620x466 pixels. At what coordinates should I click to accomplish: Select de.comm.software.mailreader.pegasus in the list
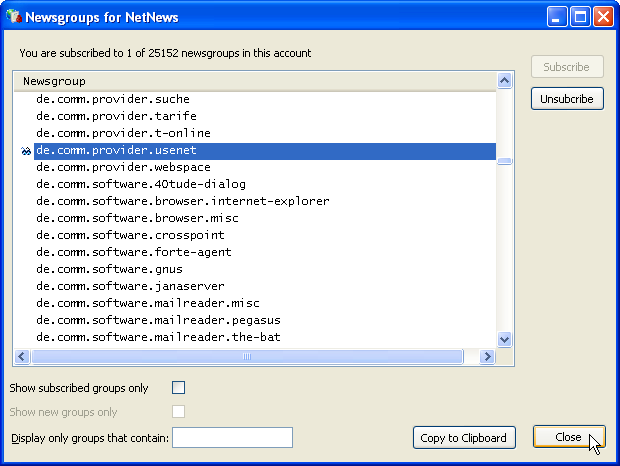coord(158,321)
